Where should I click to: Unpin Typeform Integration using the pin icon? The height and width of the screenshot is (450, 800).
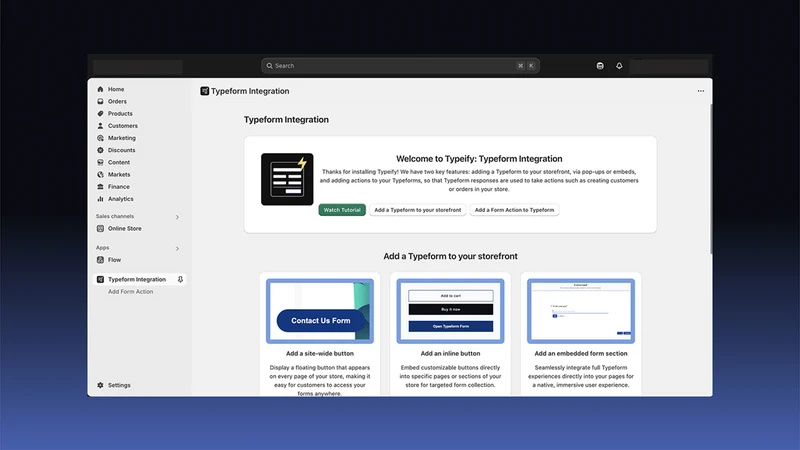point(180,280)
